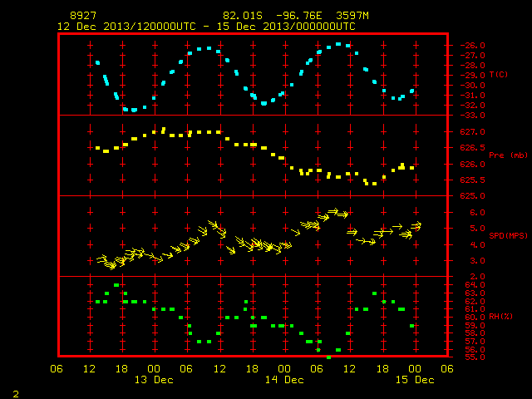Click the 82.01S latitude value
Screen dimensions: 532x399
tap(243, 16)
